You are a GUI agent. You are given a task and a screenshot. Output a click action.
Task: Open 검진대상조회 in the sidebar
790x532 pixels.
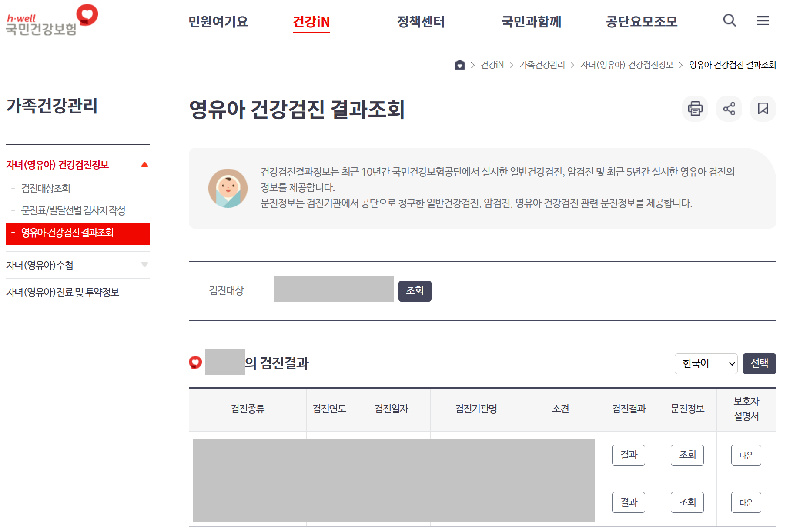click(46, 188)
